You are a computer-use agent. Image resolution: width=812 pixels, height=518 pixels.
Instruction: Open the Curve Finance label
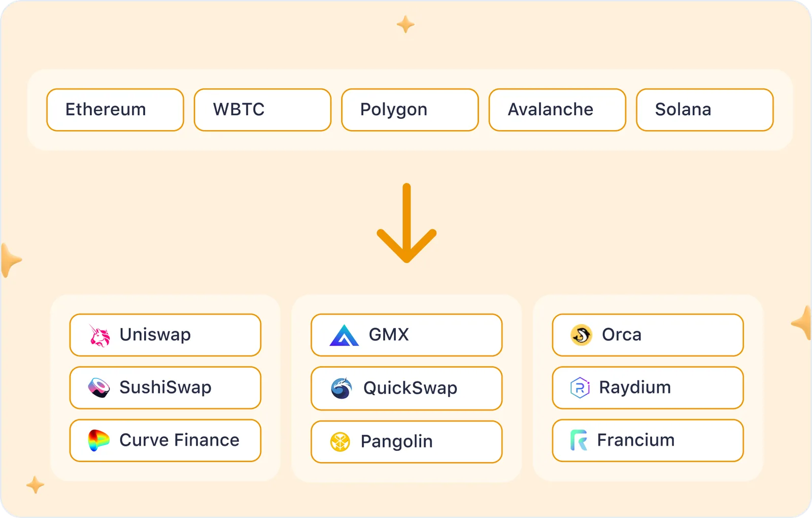coord(179,440)
